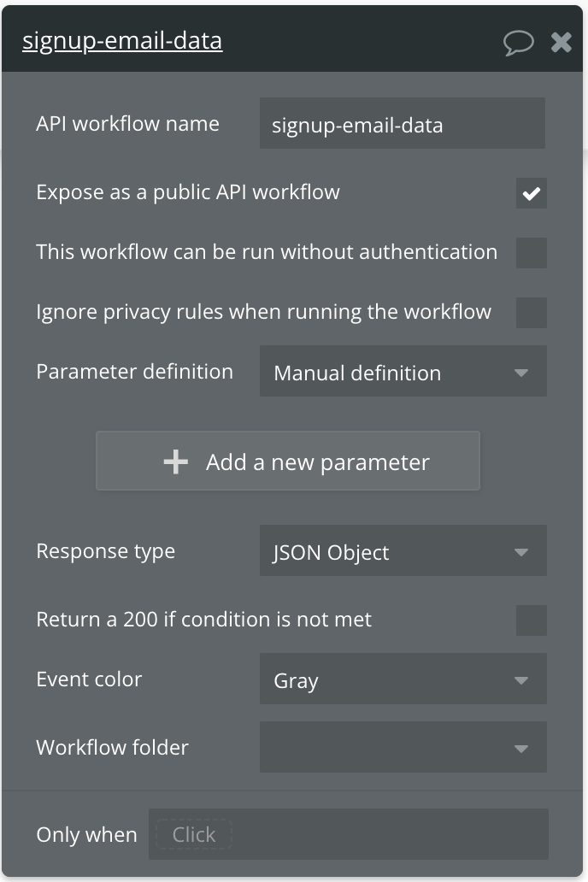This screenshot has height=882, width=588.
Task: Enable Return a 200 if condition not met
Action: click(531, 620)
